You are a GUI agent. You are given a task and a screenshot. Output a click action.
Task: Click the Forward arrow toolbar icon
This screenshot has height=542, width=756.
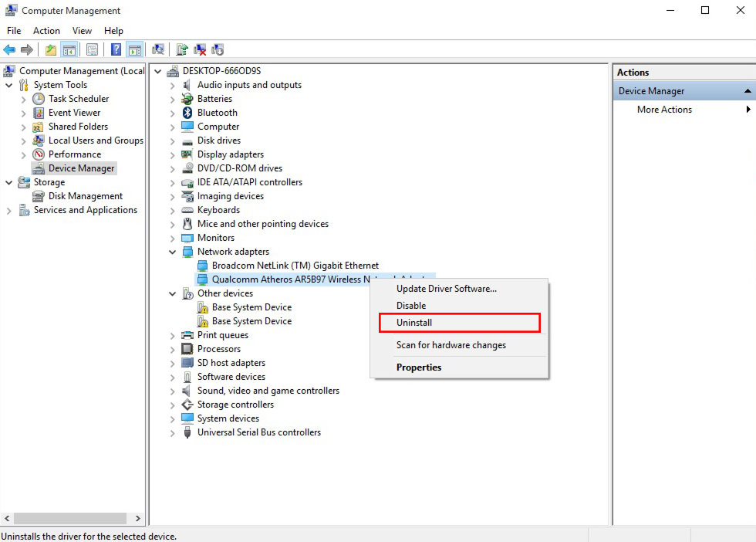pyautogui.click(x=27, y=49)
